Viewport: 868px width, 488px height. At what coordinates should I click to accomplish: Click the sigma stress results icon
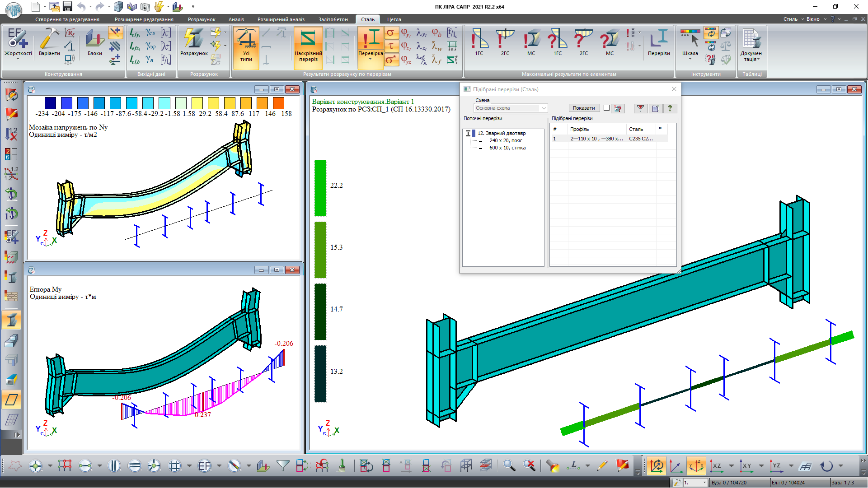391,33
